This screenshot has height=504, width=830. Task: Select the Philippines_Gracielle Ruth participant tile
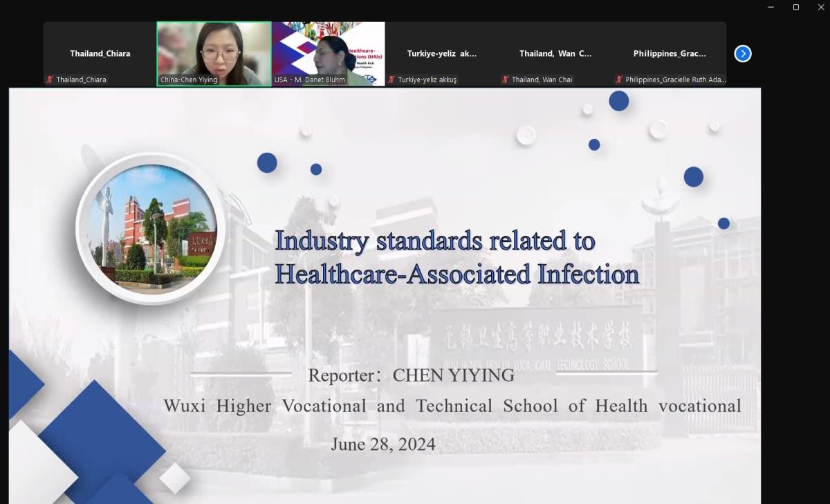point(670,54)
